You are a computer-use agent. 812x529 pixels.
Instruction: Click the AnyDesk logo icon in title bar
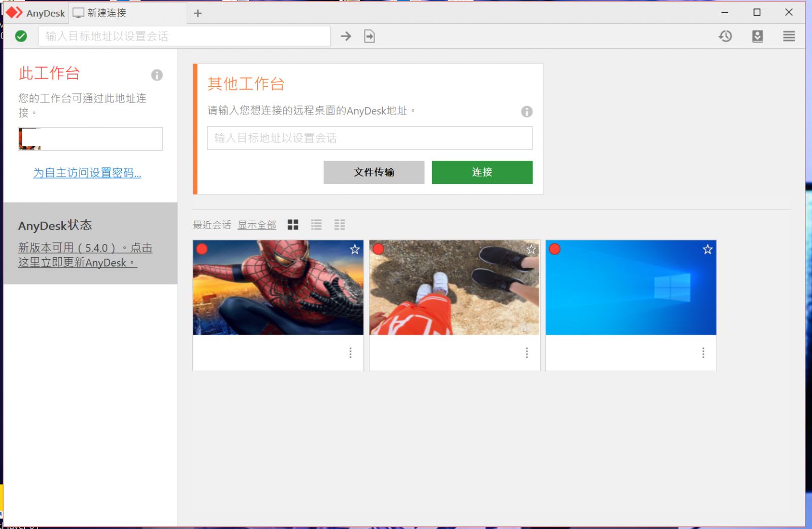tap(14, 13)
